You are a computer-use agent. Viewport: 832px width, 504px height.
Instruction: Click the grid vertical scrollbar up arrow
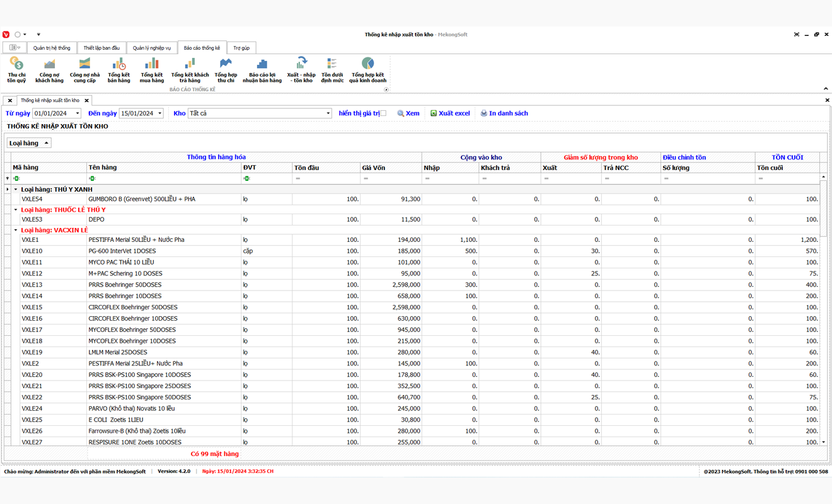pyautogui.click(x=824, y=177)
